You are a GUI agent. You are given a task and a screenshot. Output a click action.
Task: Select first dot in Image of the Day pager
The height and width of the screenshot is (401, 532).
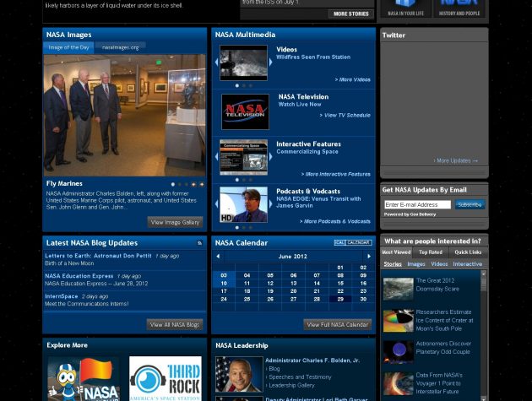click(x=173, y=184)
